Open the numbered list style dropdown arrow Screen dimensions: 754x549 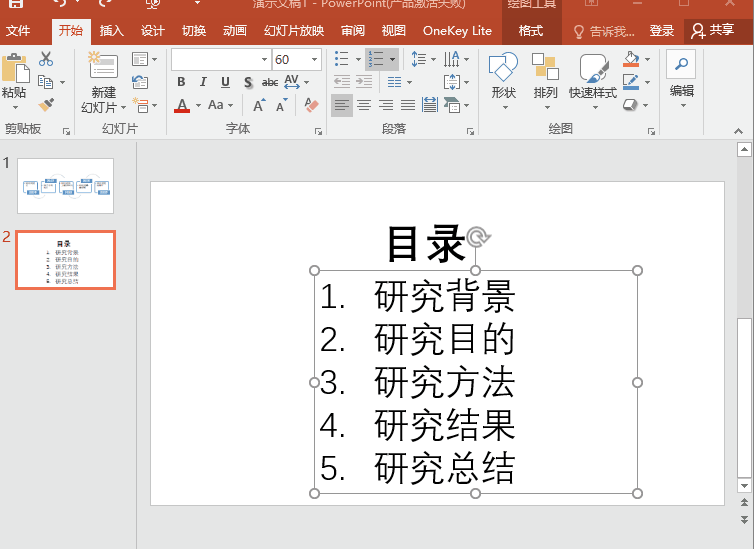click(x=393, y=60)
